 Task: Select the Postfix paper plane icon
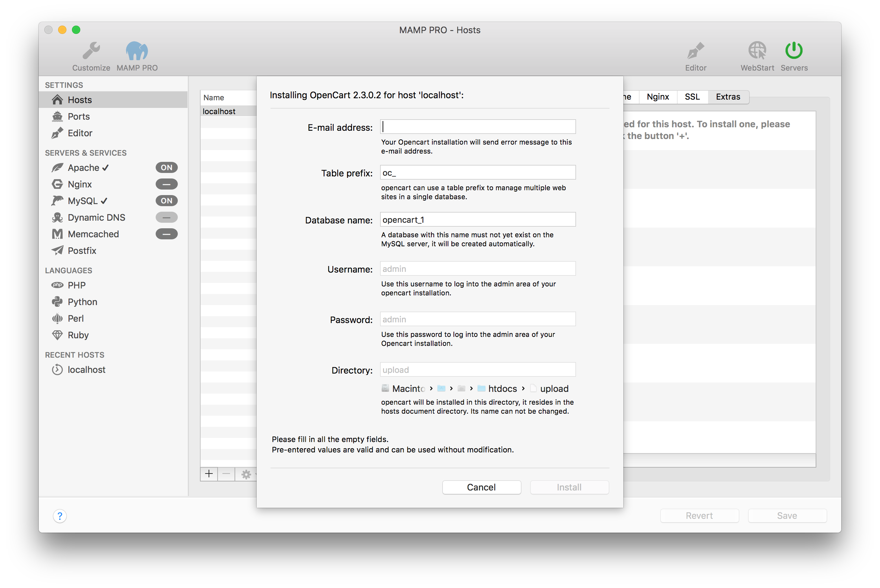point(57,250)
